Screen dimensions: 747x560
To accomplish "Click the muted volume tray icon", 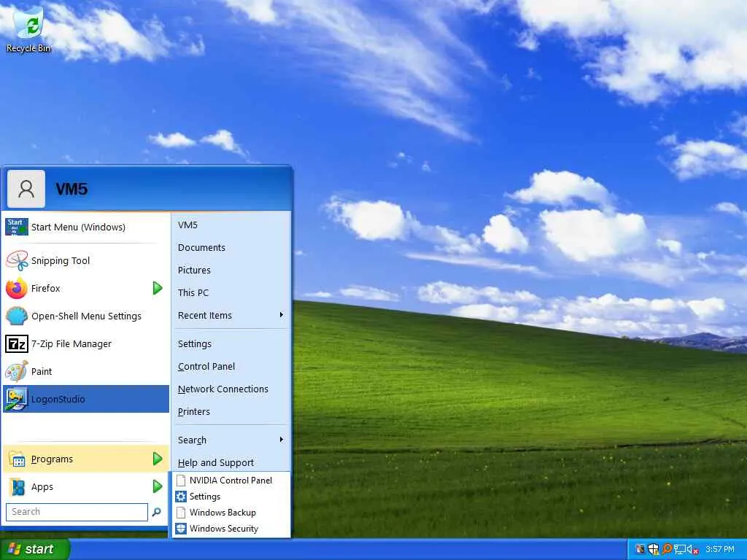I will click(693, 550).
